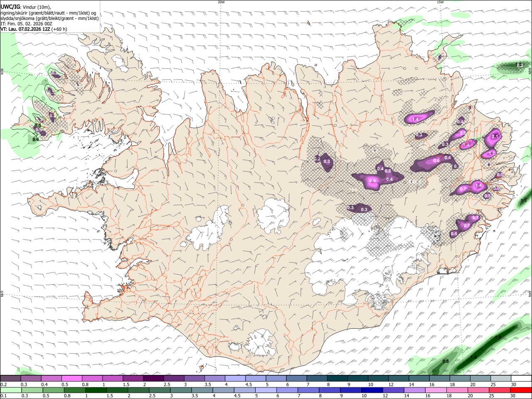532x399 pixels.
Task: Click the 'slydda/snjókoma' legend description line
Action: pos(49,18)
